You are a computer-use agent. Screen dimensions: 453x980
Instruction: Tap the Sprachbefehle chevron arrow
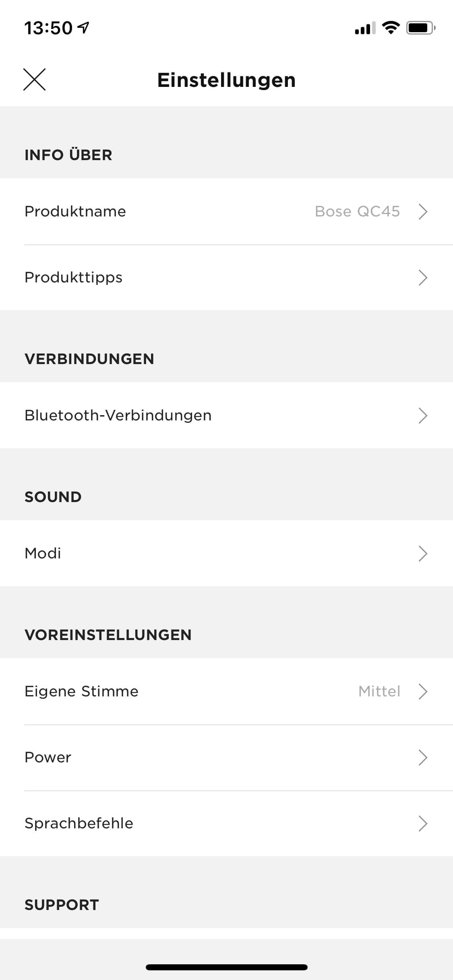point(422,823)
